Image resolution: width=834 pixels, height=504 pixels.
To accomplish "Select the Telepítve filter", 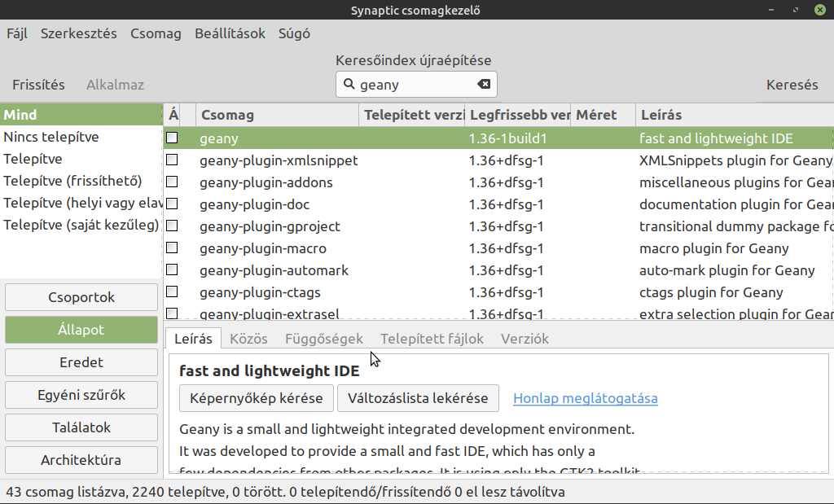I will (x=81, y=159).
